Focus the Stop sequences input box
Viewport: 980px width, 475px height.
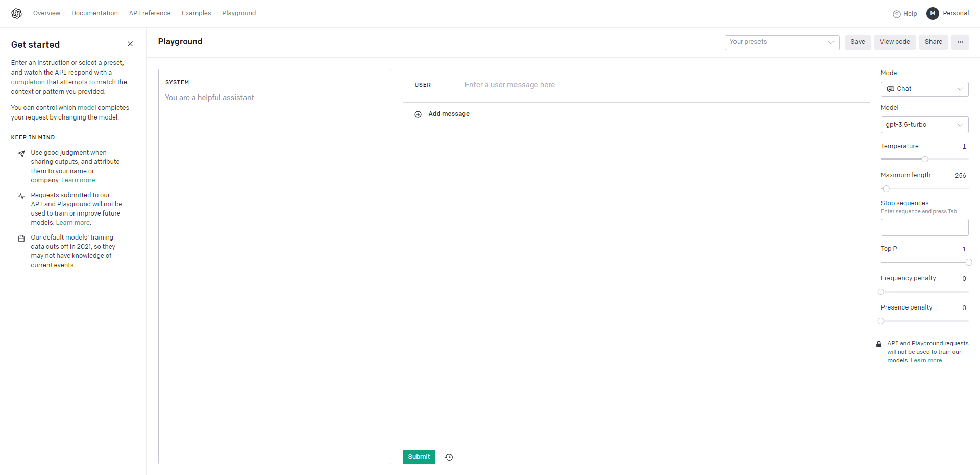pos(924,227)
